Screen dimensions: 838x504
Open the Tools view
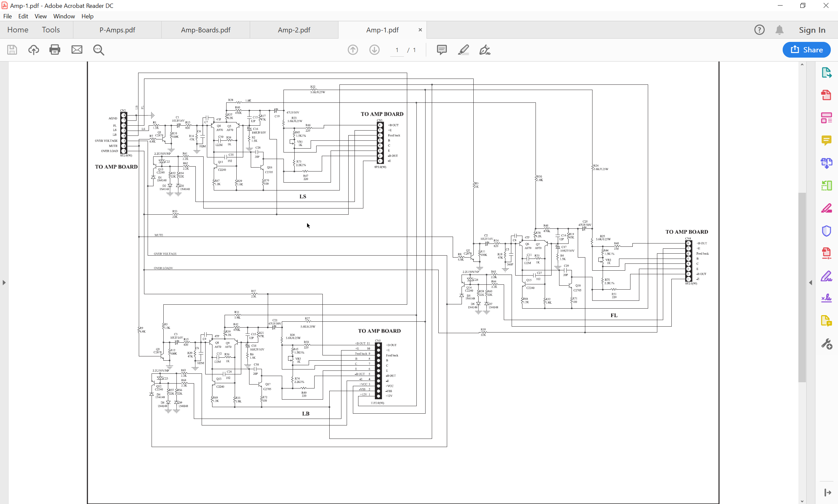click(51, 30)
